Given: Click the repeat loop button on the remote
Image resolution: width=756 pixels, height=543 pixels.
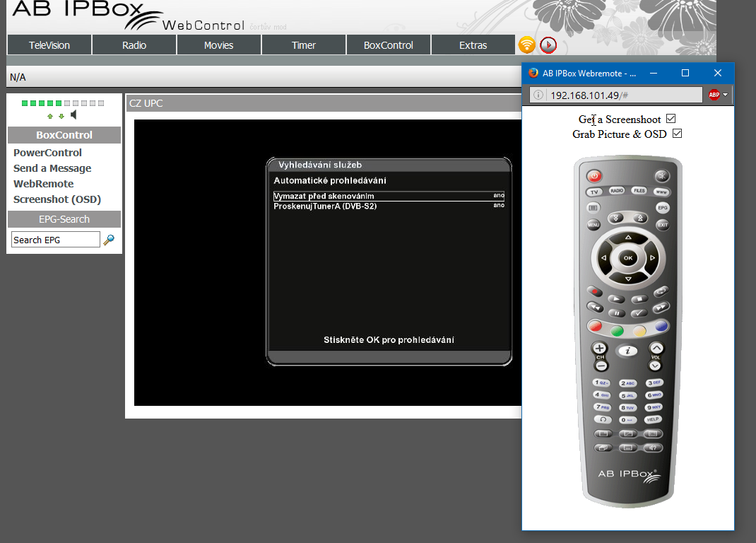Looking at the screenshot, I should click(661, 291).
